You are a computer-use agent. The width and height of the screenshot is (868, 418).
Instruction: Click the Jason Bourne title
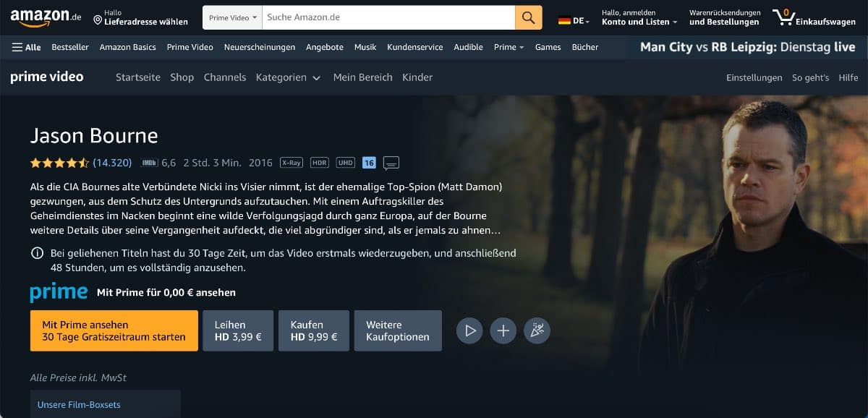coord(94,136)
